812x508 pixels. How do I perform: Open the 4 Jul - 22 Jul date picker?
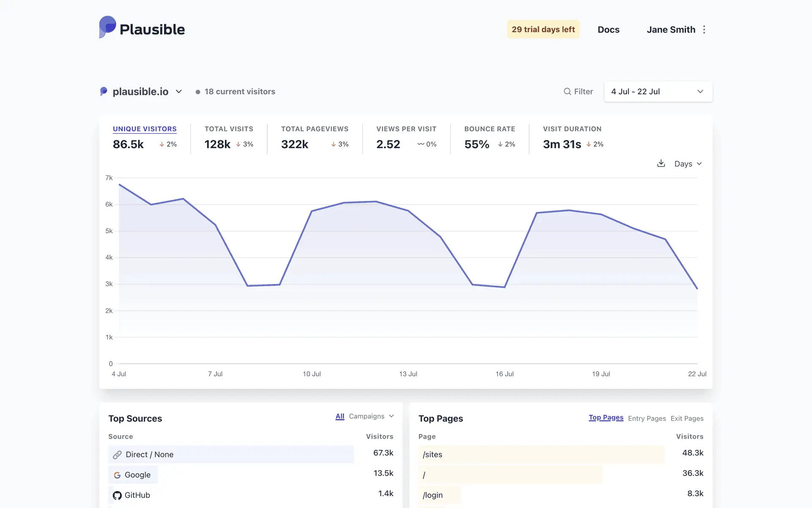coord(658,91)
